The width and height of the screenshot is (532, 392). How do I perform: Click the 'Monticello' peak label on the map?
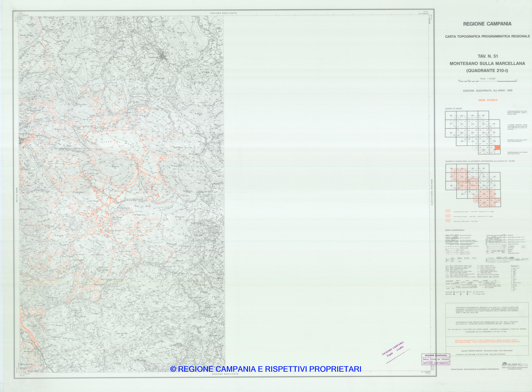click(x=181, y=33)
